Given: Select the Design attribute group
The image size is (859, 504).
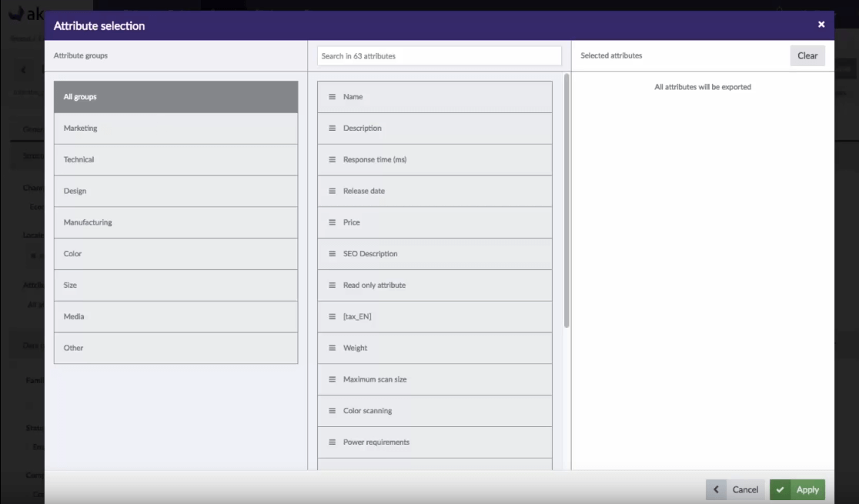Looking at the screenshot, I should tap(175, 191).
